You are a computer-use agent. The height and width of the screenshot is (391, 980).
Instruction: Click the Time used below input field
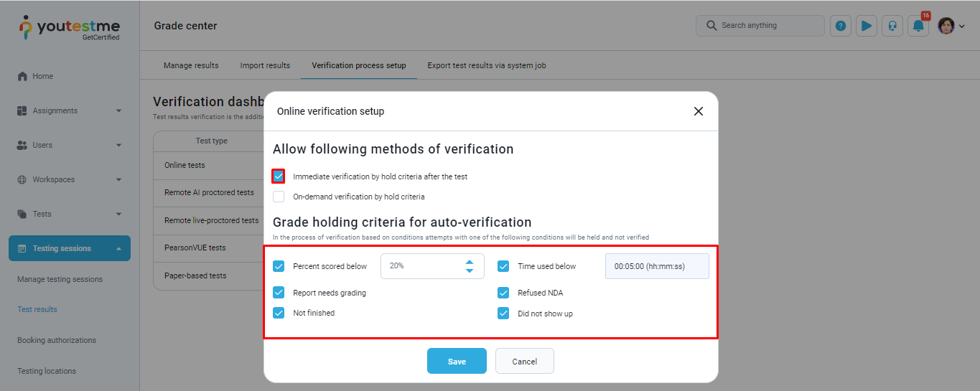click(657, 266)
